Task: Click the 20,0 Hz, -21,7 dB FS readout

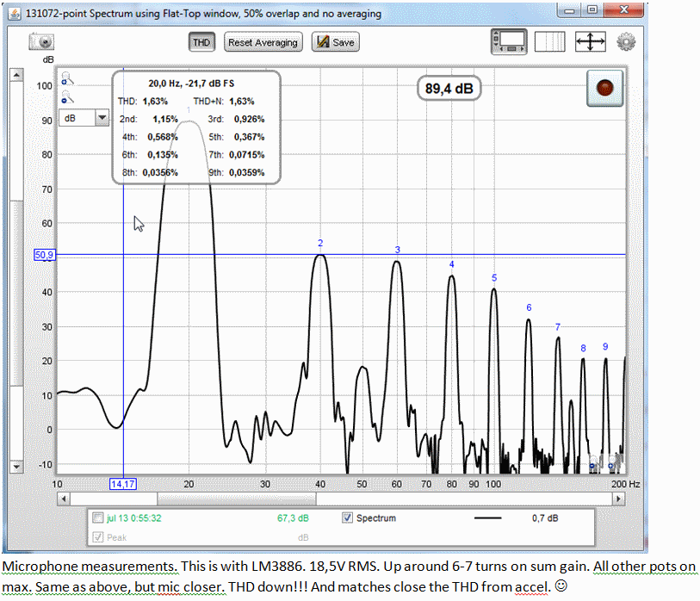Action: coord(191,84)
